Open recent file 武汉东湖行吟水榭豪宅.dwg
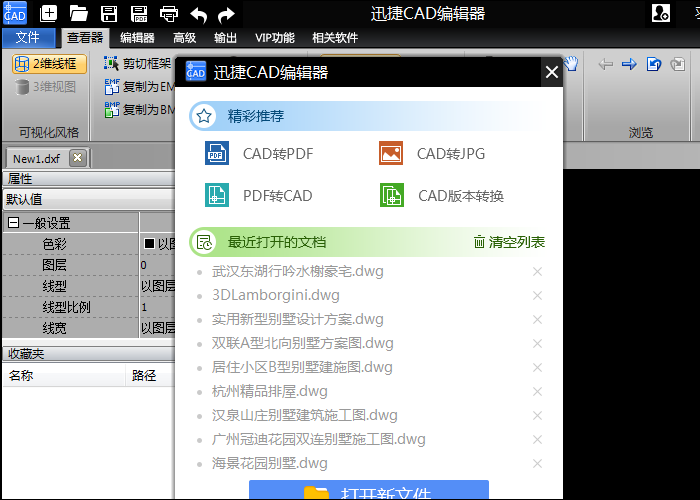700x500 pixels. pos(297,271)
